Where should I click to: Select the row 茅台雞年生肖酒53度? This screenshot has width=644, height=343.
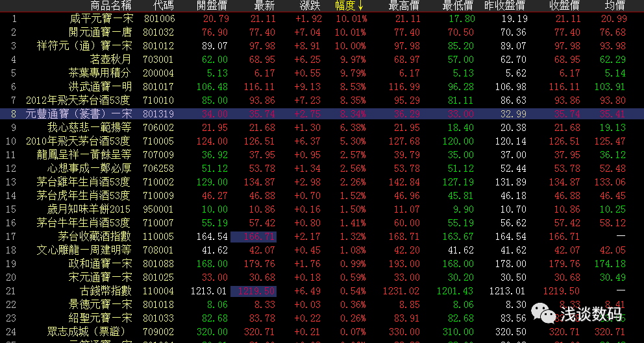322,182
